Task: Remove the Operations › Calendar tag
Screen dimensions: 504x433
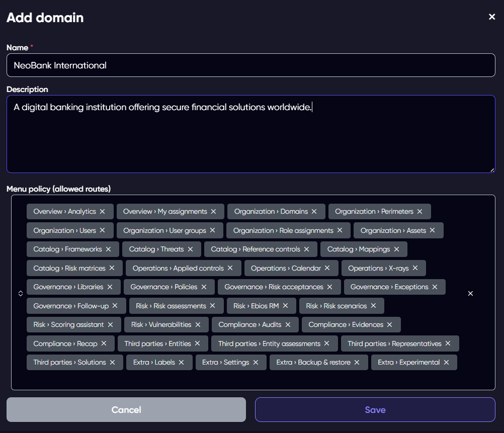Action: [x=327, y=268]
